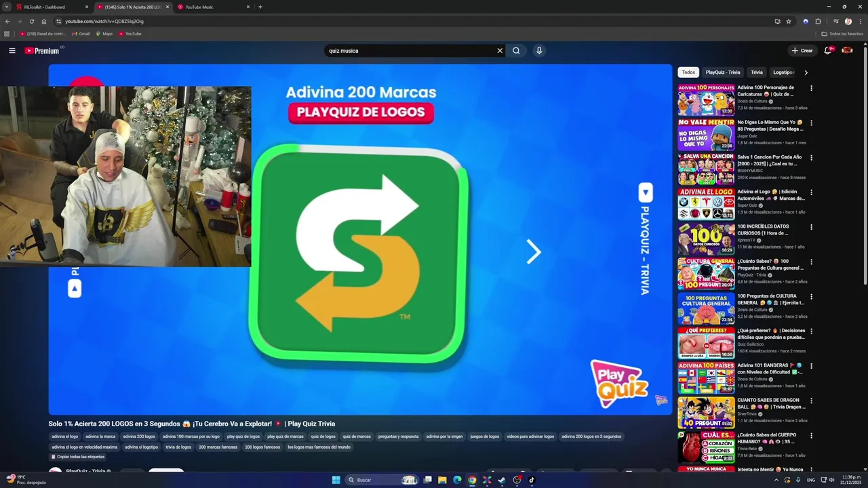Open a new browser tab
This screenshot has height=488, width=868.
[260, 7]
